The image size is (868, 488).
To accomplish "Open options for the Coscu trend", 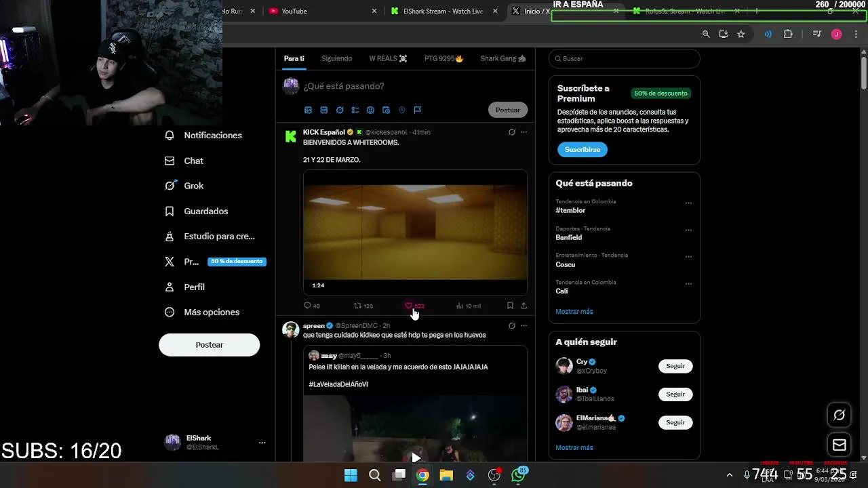I will 688,257.
